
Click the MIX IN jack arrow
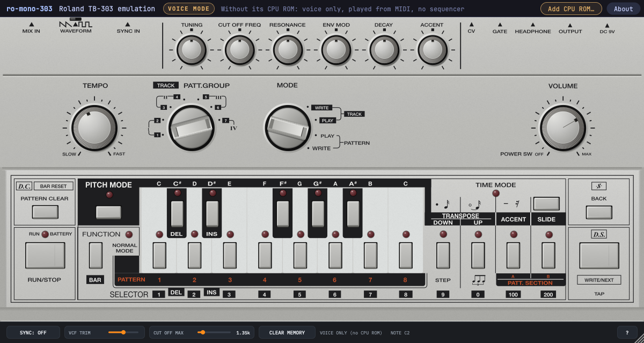(x=31, y=24)
